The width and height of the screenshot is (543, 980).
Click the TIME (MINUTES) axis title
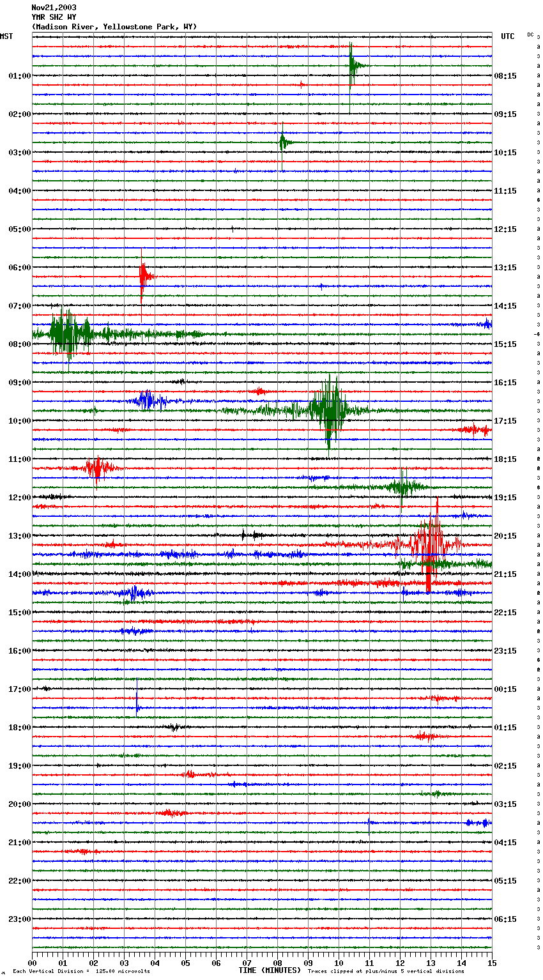pyautogui.click(x=270, y=970)
